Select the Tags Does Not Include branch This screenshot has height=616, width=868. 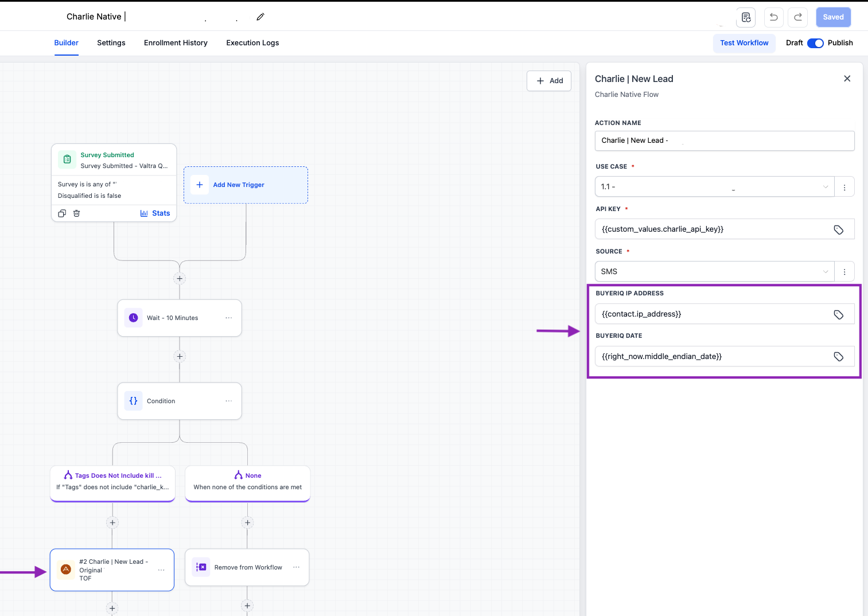(112, 484)
